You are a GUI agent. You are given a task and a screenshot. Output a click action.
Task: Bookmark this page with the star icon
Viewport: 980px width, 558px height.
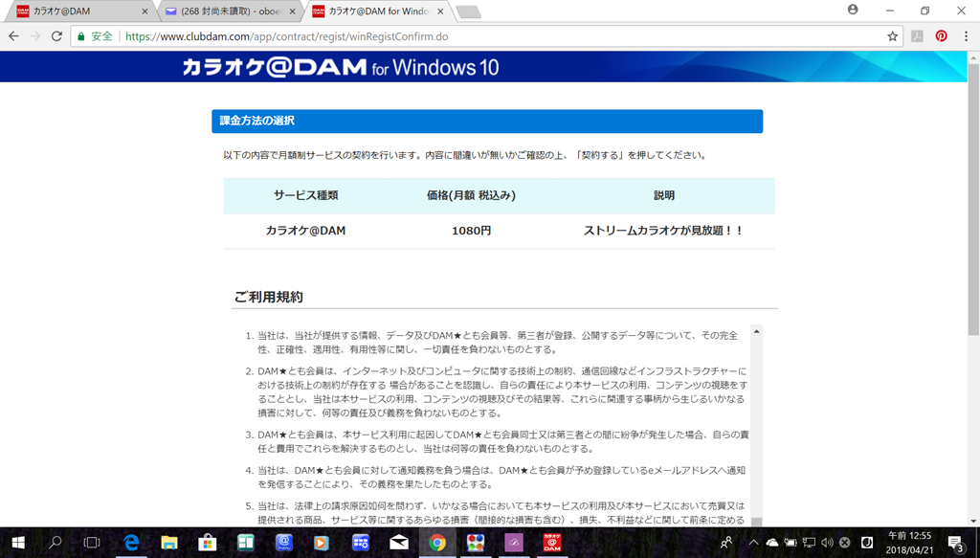(893, 36)
